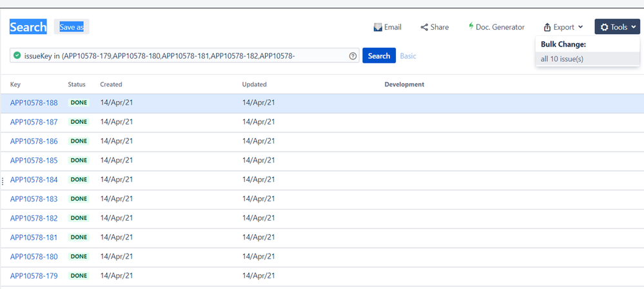The image size is (644, 289).
Task: Click the Created date of APP10578-183
Action: (117, 199)
